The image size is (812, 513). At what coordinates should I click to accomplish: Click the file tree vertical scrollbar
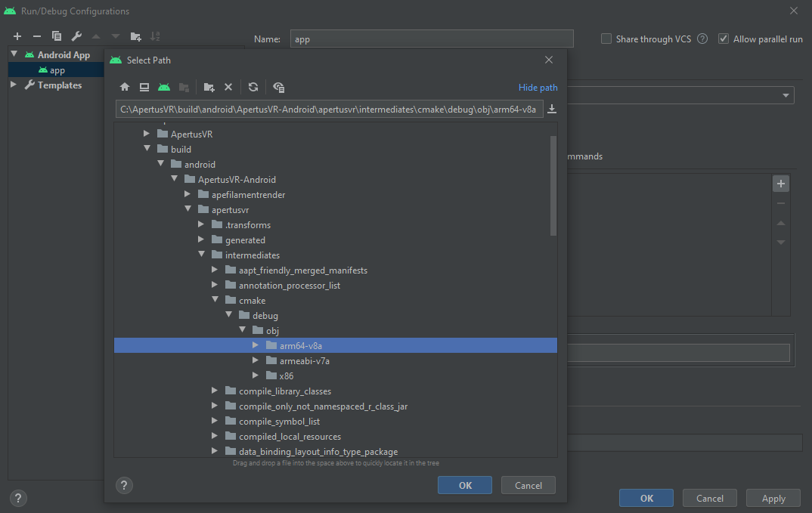click(553, 186)
